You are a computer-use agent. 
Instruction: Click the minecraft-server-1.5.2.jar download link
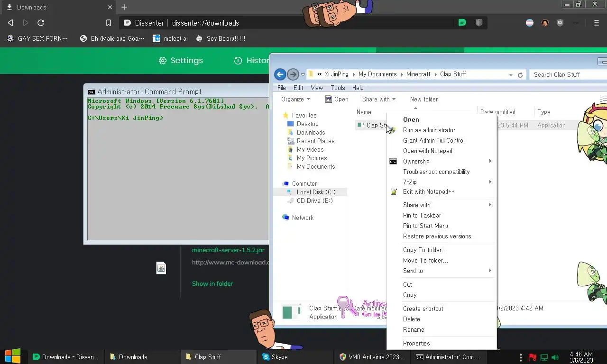[228, 250]
